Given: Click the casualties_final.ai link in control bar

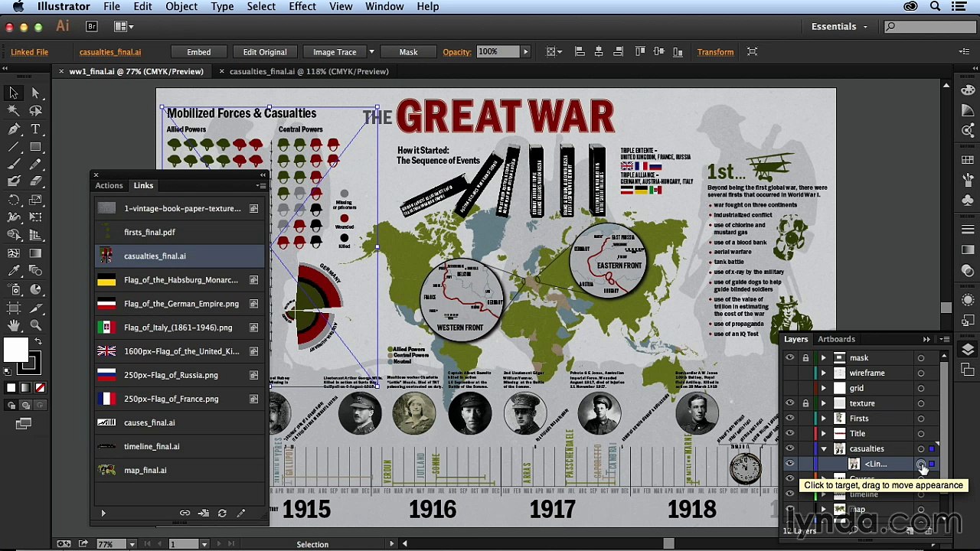Looking at the screenshot, I should [x=110, y=52].
